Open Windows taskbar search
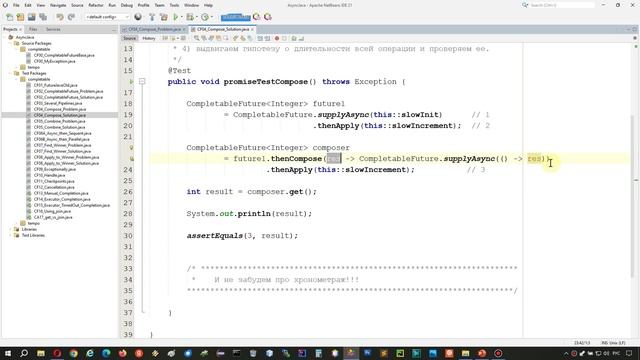 (24, 353)
